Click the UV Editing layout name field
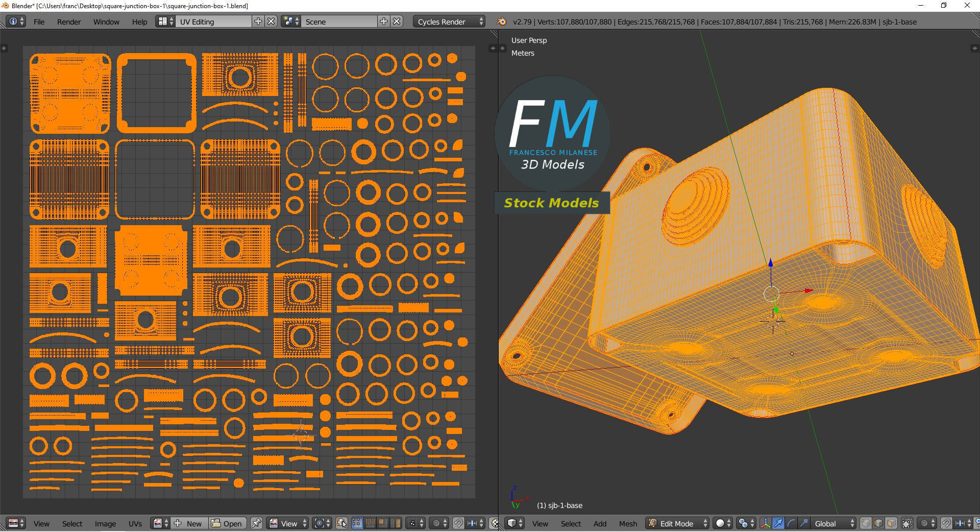 tap(213, 21)
